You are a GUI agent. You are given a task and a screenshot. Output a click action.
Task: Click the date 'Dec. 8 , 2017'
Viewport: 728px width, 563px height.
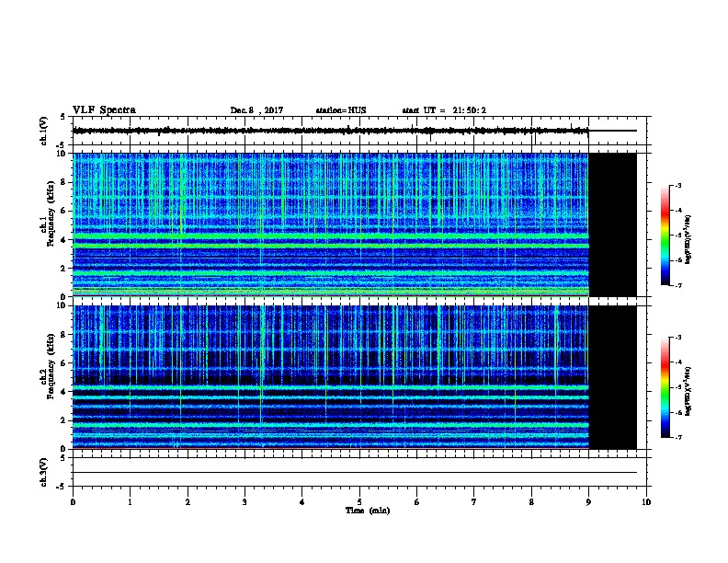tap(256, 110)
